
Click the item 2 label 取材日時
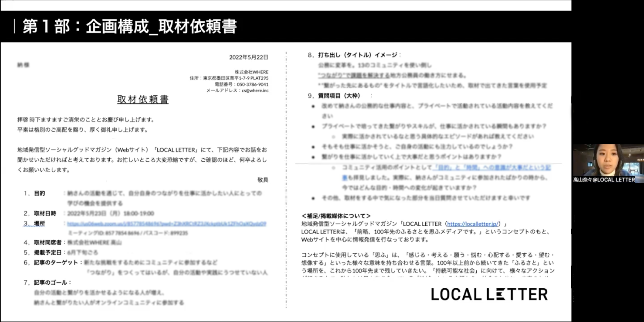point(45,213)
